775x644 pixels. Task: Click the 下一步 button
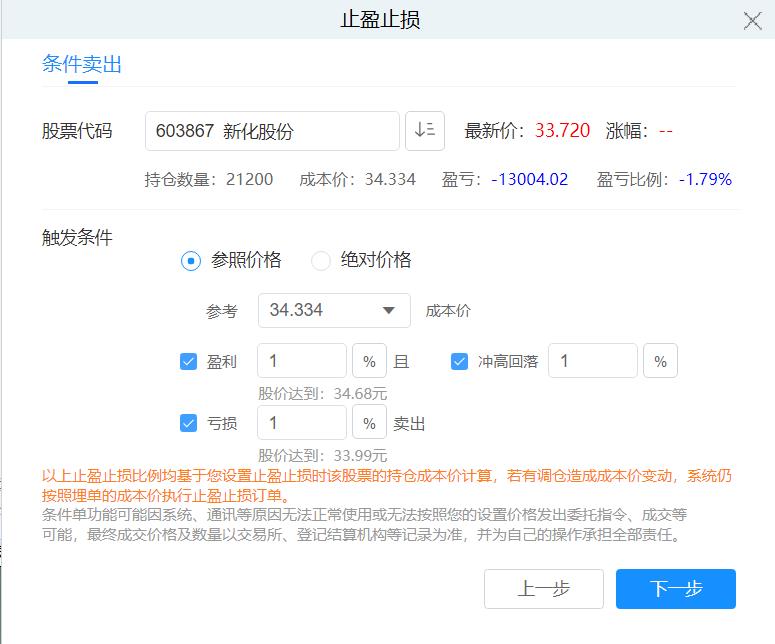(x=676, y=589)
